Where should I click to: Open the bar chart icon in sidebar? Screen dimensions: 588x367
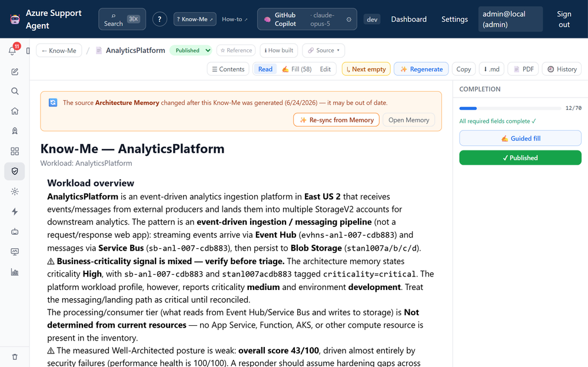pyautogui.click(x=15, y=272)
